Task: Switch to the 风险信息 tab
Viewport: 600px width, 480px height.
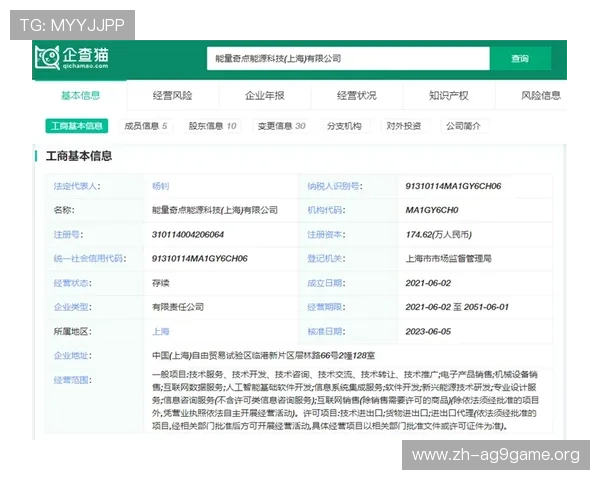Action: click(x=540, y=95)
